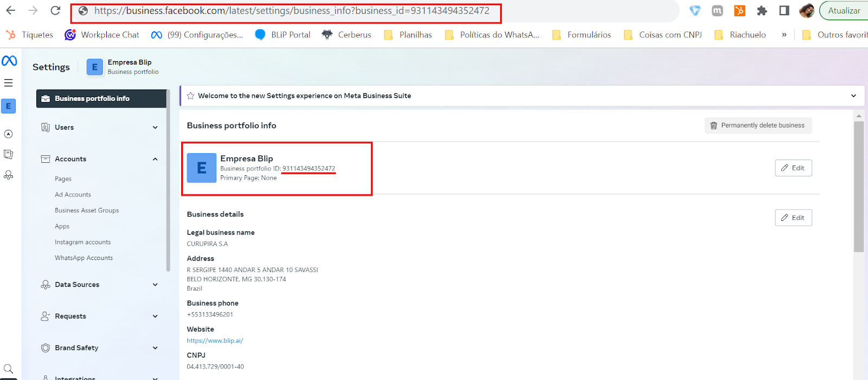Open the search magnifier in left rail
Screen dimensions: 868x380
click(x=8, y=369)
